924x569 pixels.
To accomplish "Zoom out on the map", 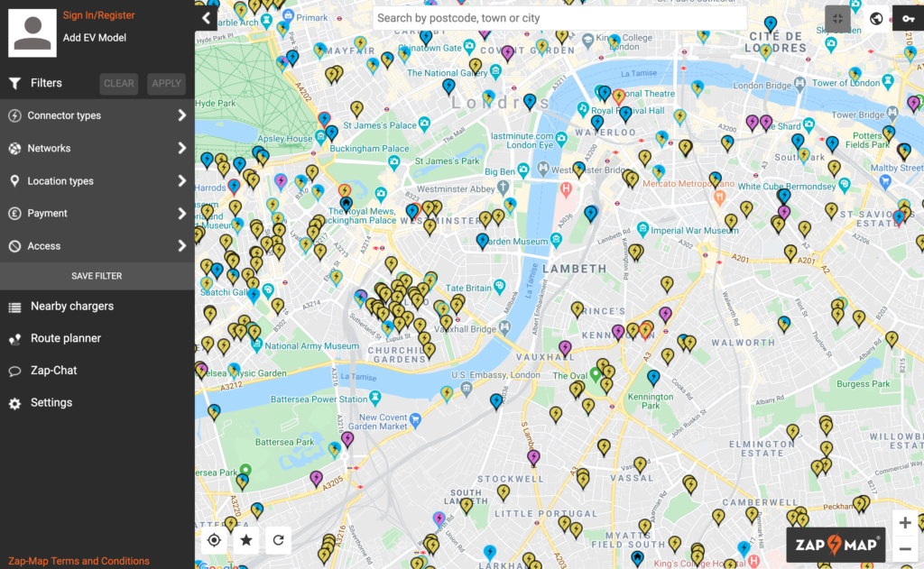I will (904, 549).
